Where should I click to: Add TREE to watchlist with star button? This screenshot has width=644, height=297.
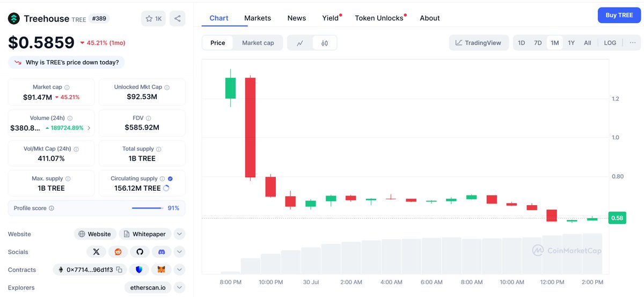click(x=153, y=19)
